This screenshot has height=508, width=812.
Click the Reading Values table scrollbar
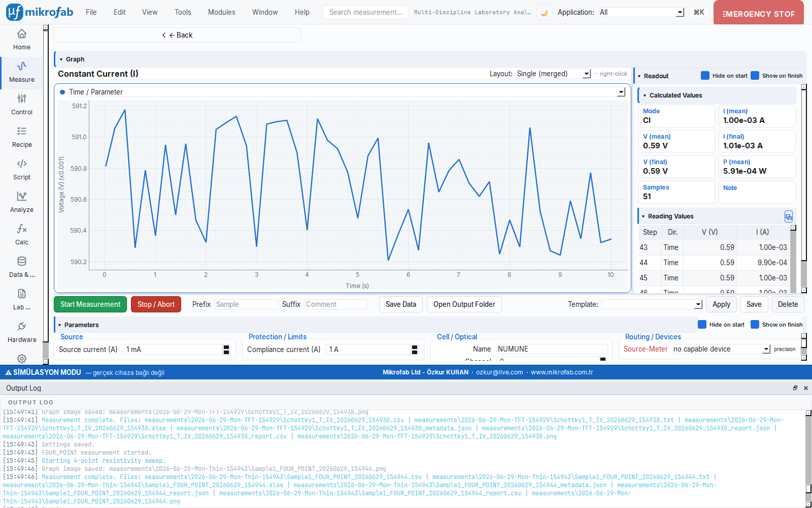(x=793, y=259)
